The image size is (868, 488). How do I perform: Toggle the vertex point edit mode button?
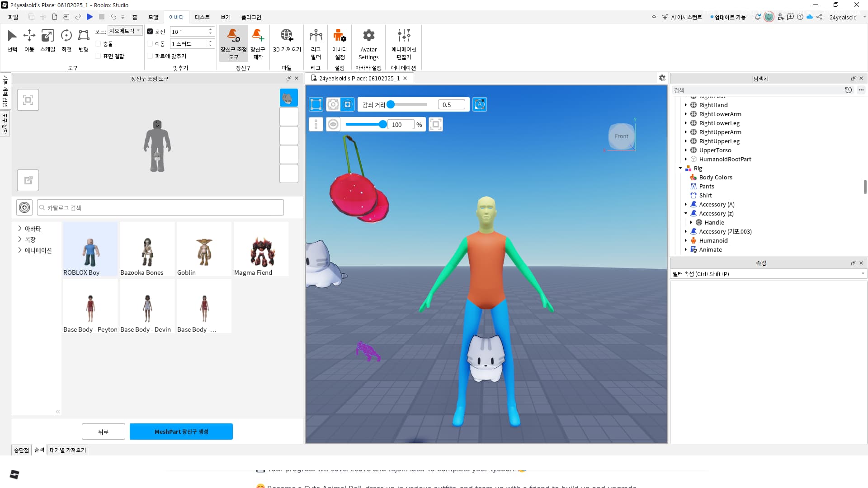[348, 105]
